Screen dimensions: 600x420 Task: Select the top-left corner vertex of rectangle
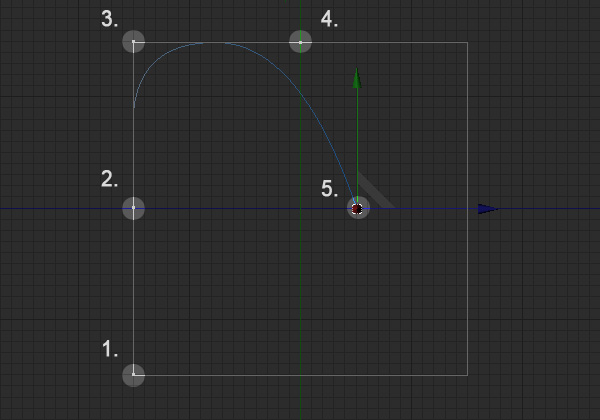133,42
